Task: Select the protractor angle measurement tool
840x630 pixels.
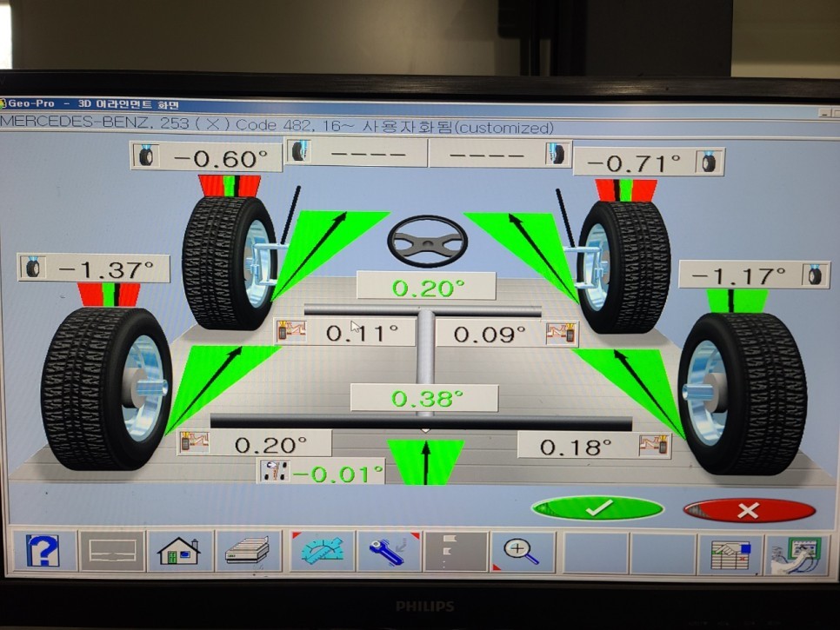Action: (x=321, y=552)
